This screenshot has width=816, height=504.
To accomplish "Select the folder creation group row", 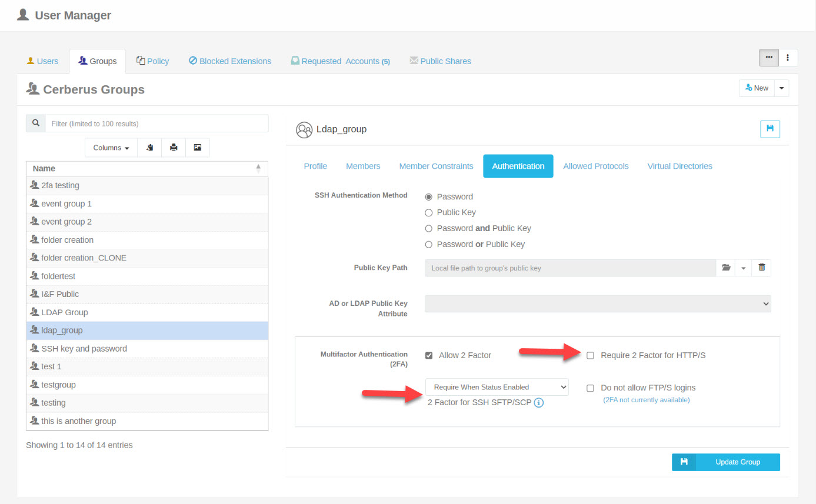I will pos(147,240).
